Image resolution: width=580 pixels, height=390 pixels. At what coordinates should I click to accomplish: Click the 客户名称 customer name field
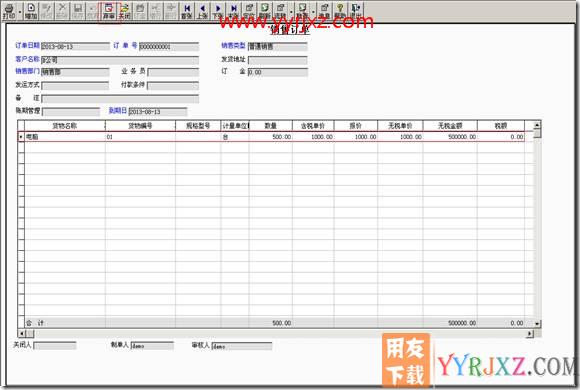[x=120, y=60]
